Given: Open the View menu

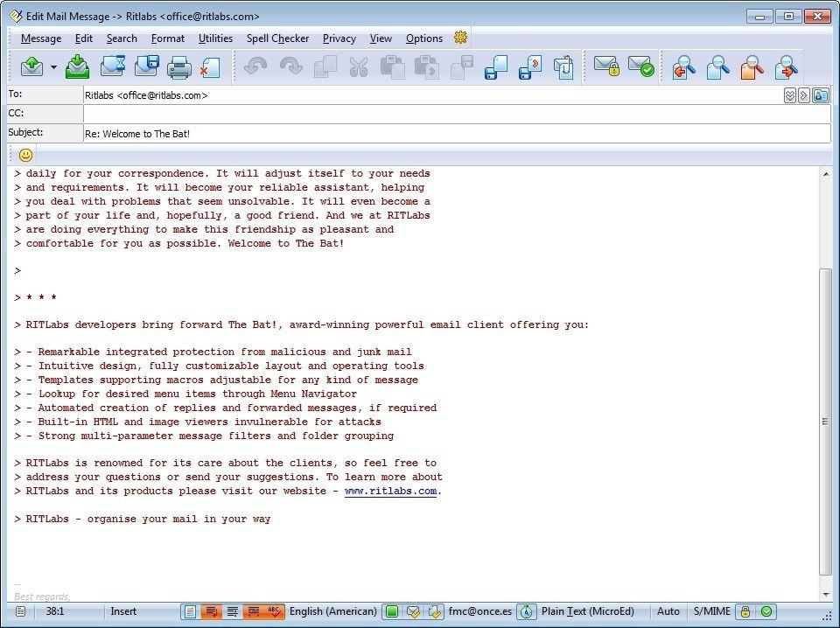Looking at the screenshot, I should pyautogui.click(x=381, y=38).
